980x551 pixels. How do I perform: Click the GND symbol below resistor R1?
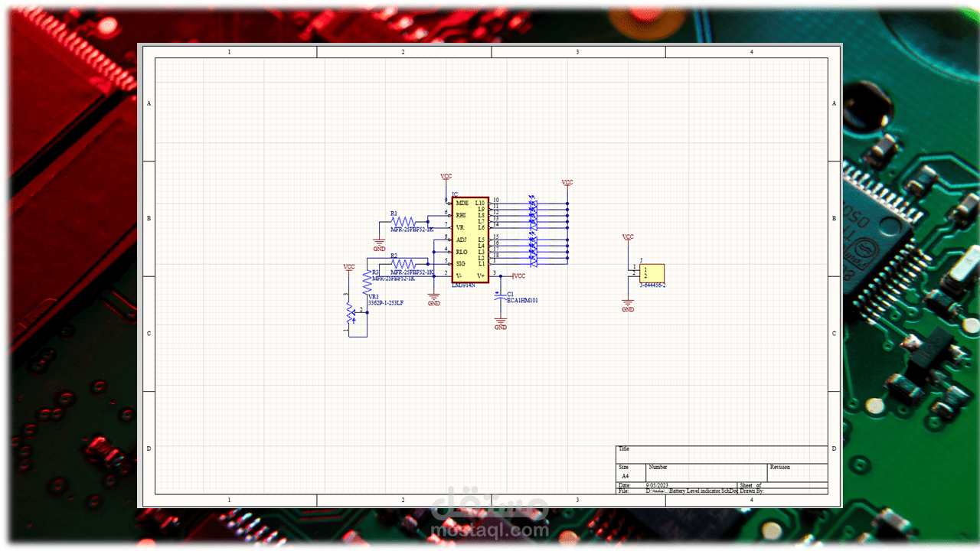point(379,243)
